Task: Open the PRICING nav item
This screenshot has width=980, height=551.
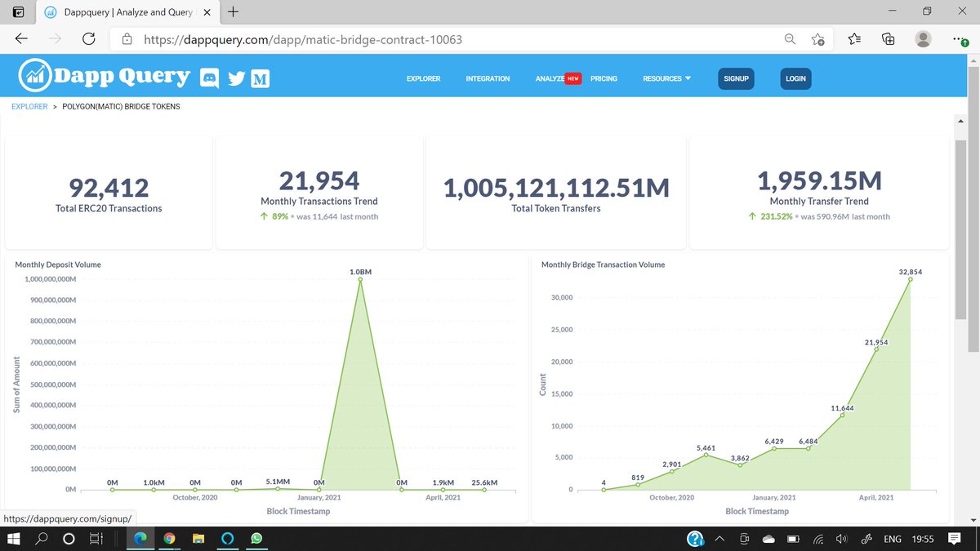Action: (x=604, y=78)
